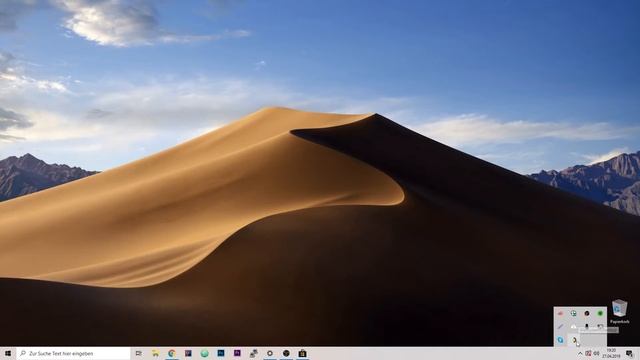Click the USB device icon in tray overflow
The width and height of the screenshot is (640, 360).
coord(587,327)
